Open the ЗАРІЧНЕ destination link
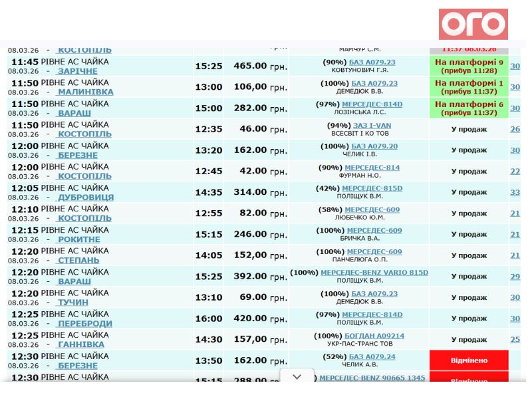Viewport: 532px width, 399px height. click(x=77, y=71)
